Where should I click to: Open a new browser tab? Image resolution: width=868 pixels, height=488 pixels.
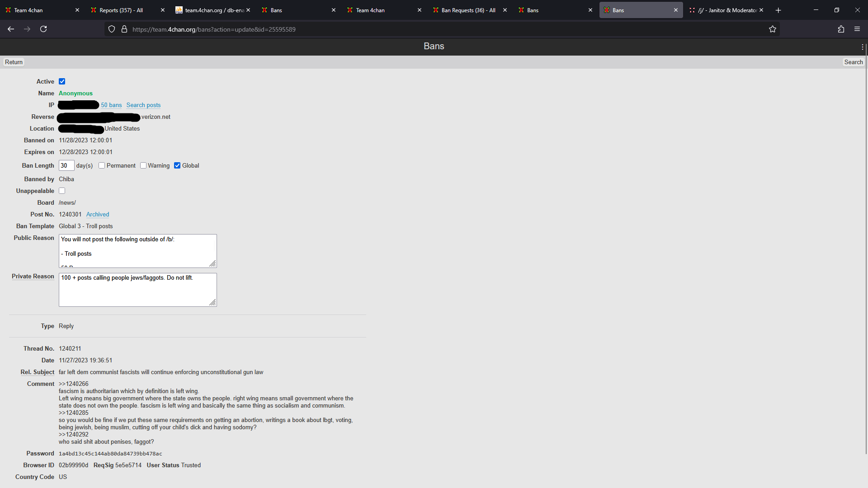pos(778,10)
